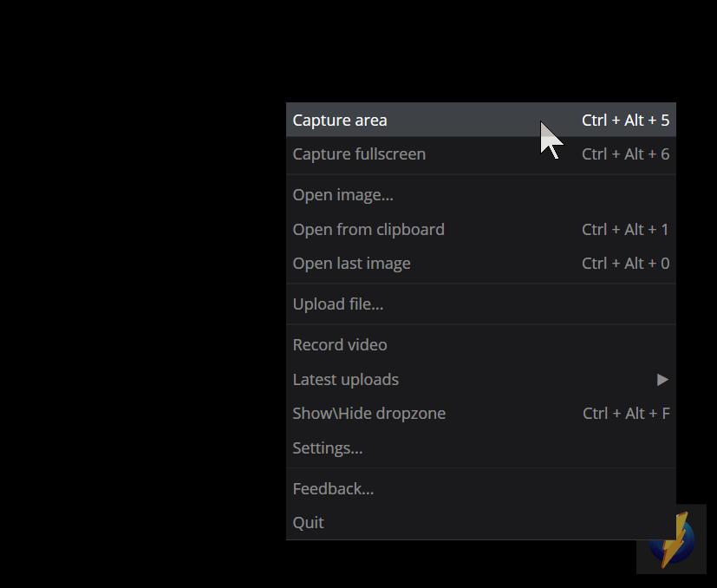This screenshot has width=717, height=588.
Task: Quit the application via menu
Action: pyautogui.click(x=308, y=523)
